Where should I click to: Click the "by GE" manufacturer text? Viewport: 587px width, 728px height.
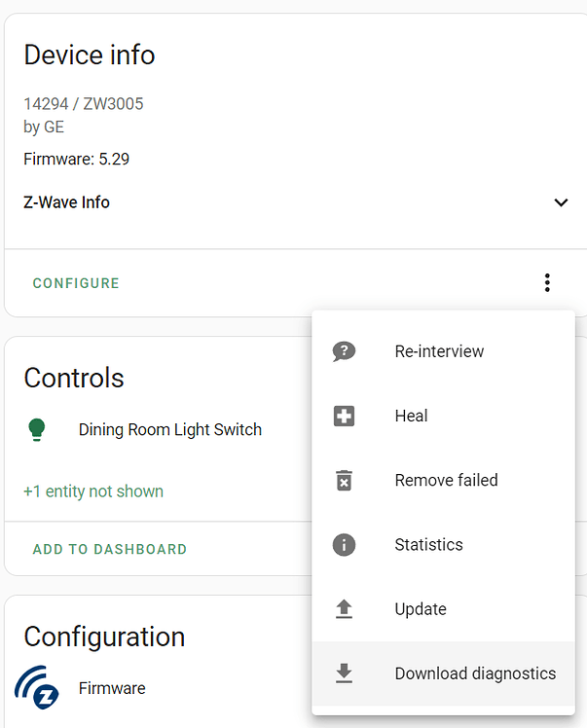coord(44,127)
